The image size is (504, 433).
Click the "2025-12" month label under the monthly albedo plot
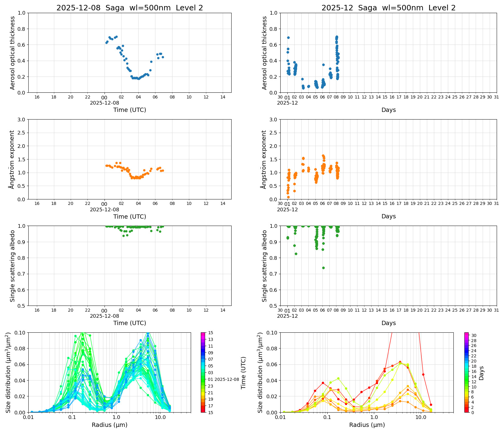point(287,316)
